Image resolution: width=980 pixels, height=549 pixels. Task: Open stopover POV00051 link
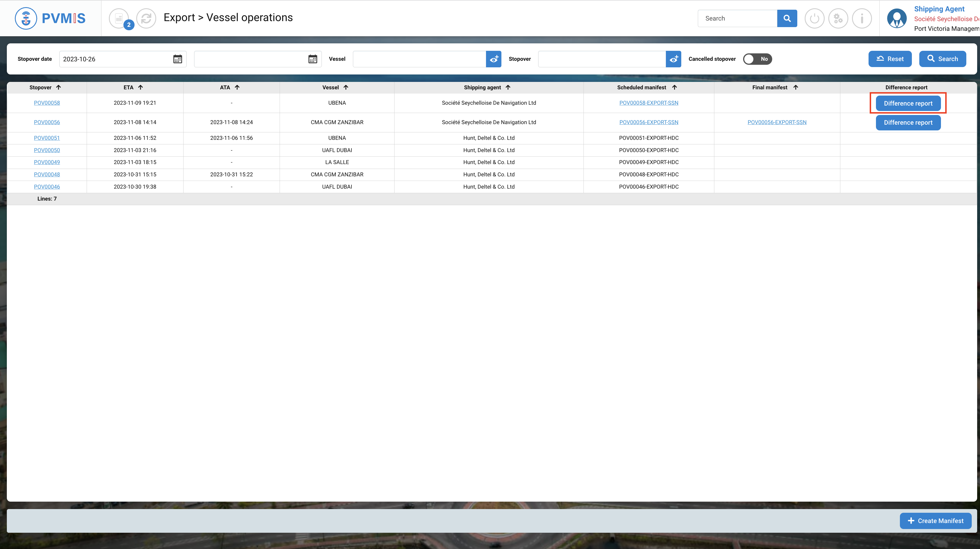47,138
